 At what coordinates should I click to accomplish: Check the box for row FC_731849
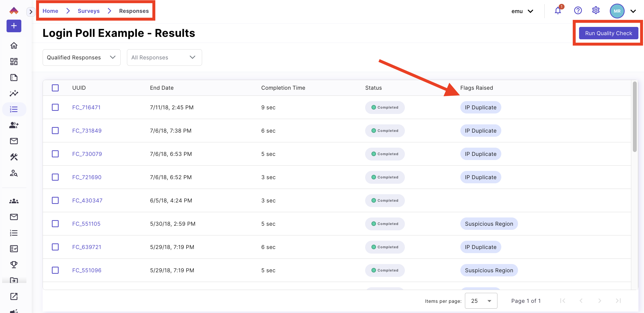[x=55, y=131]
